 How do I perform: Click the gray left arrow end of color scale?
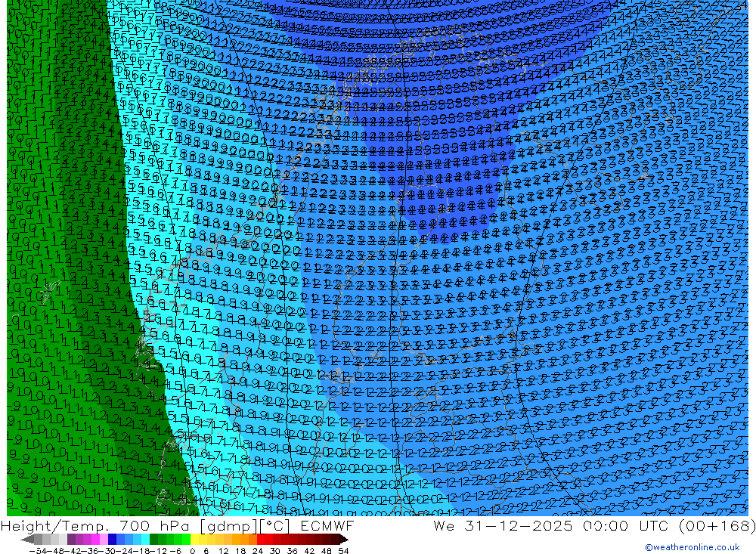[27, 540]
